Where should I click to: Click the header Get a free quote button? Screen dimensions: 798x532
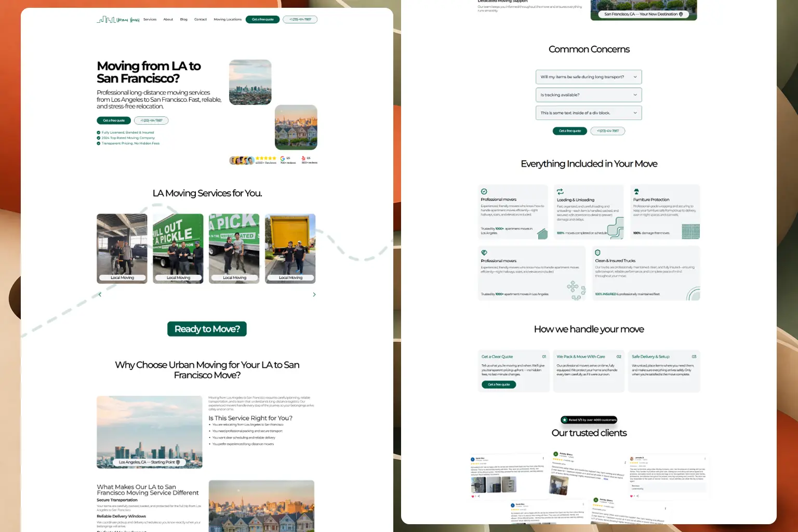263,19
